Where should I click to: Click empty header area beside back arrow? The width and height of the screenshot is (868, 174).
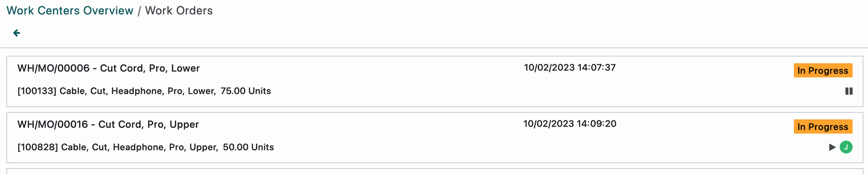tap(434, 33)
